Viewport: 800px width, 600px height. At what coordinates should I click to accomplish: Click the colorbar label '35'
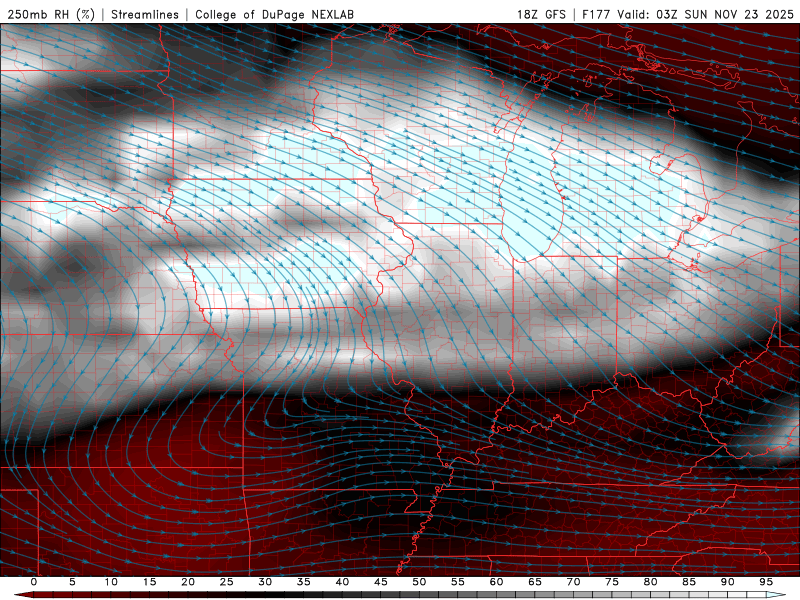coord(304,582)
